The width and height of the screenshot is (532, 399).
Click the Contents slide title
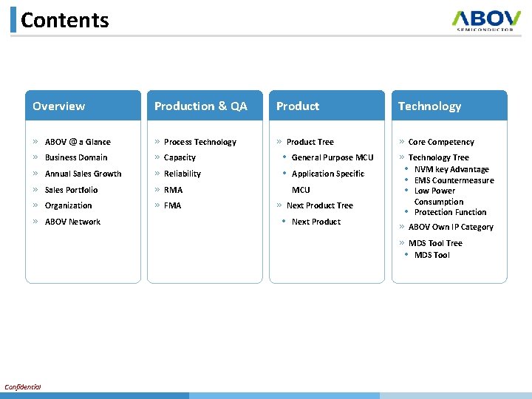[x=65, y=21]
